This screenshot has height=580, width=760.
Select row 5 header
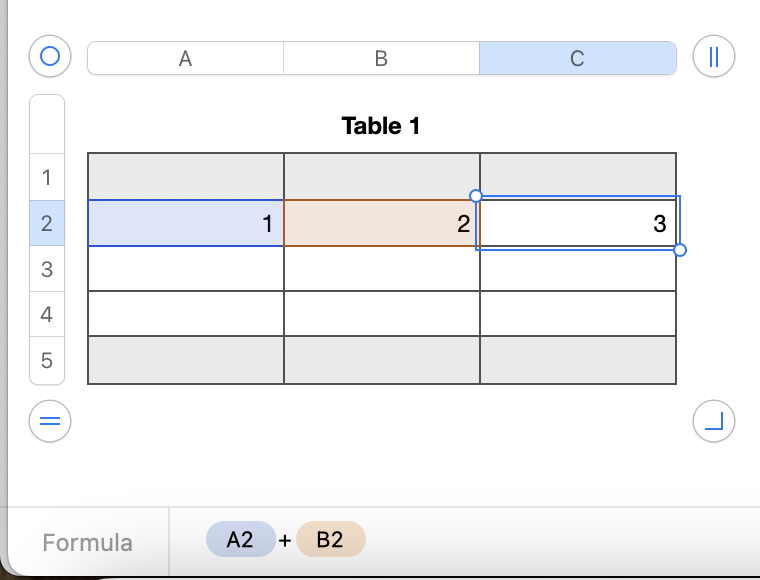[x=47, y=360]
